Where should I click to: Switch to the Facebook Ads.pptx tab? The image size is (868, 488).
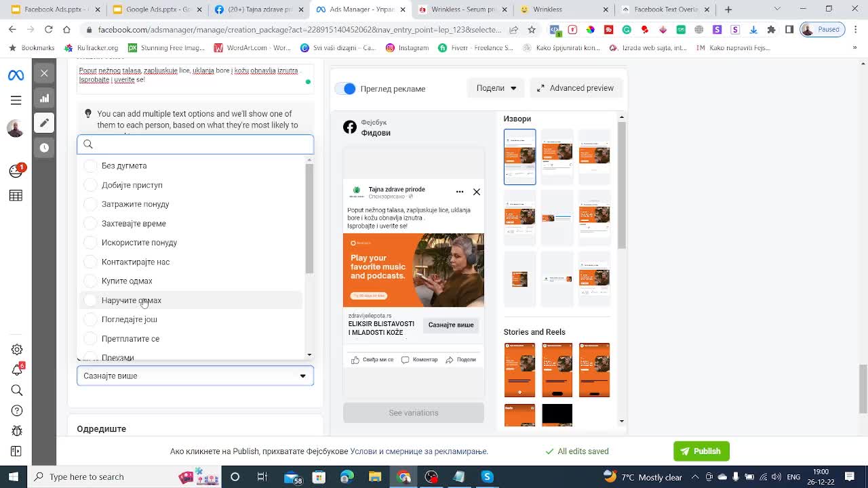tap(56, 9)
